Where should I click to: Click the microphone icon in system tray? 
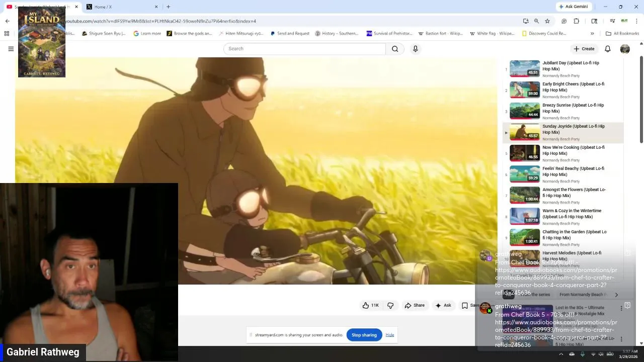[583, 354]
